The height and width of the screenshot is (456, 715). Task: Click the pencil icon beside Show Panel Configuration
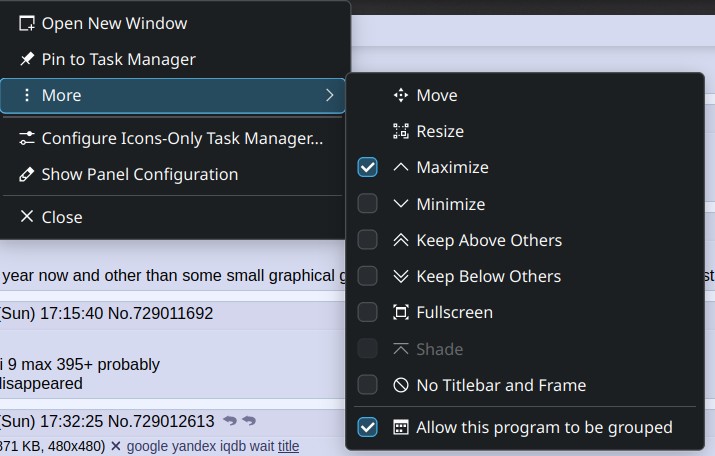[x=27, y=174]
